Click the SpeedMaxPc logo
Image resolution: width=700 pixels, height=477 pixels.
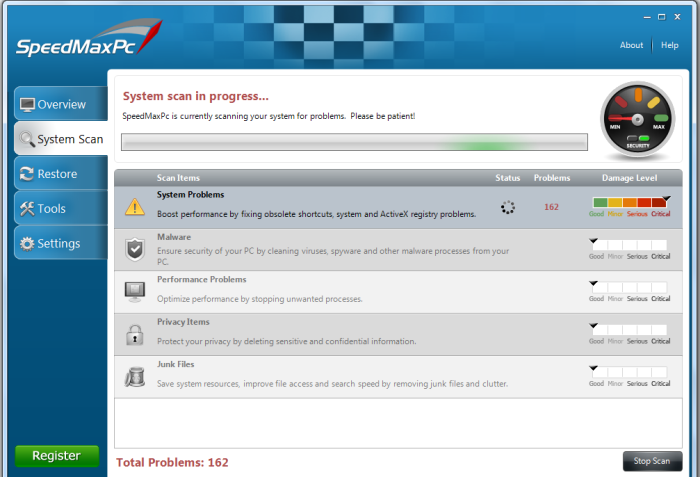(x=88, y=39)
